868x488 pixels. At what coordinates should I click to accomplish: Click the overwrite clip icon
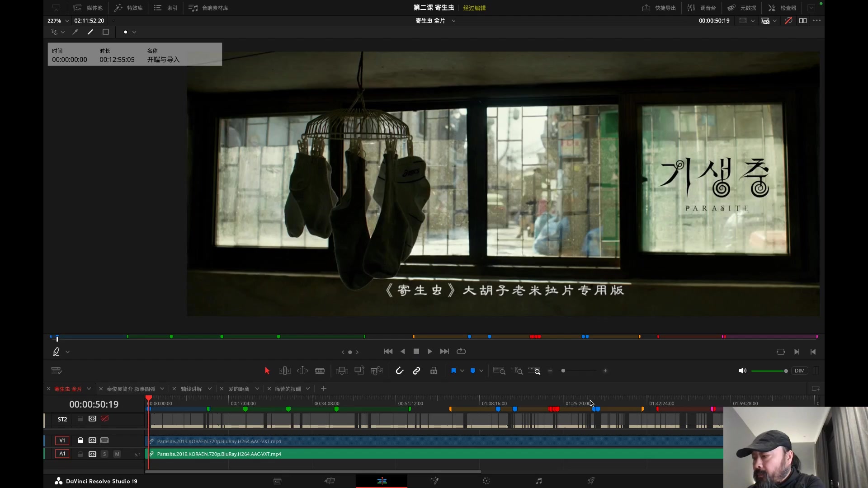click(x=359, y=371)
